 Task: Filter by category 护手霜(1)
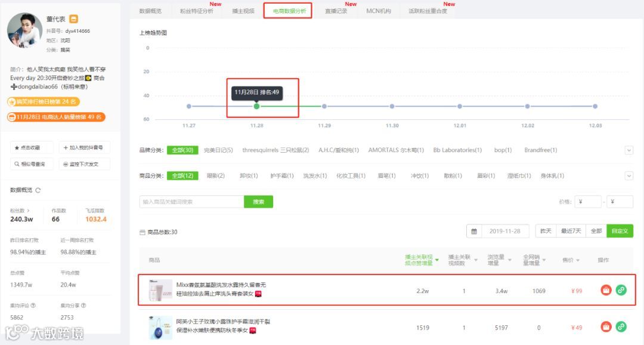(281, 175)
